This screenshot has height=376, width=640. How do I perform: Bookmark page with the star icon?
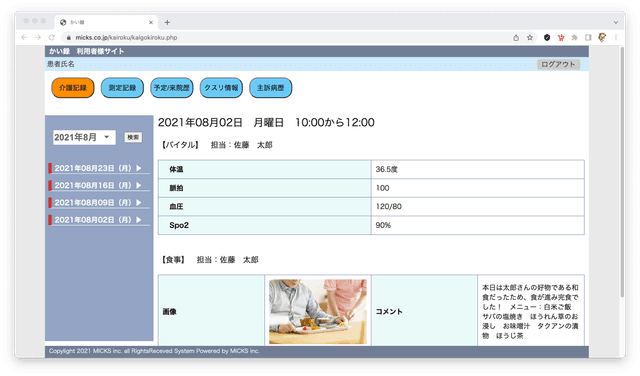[x=530, y=38]
